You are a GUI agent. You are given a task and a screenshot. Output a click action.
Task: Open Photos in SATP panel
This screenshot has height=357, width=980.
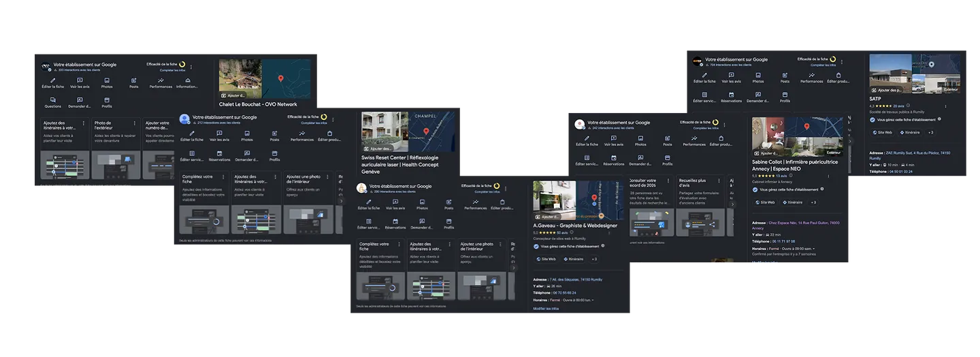[758, 78]
